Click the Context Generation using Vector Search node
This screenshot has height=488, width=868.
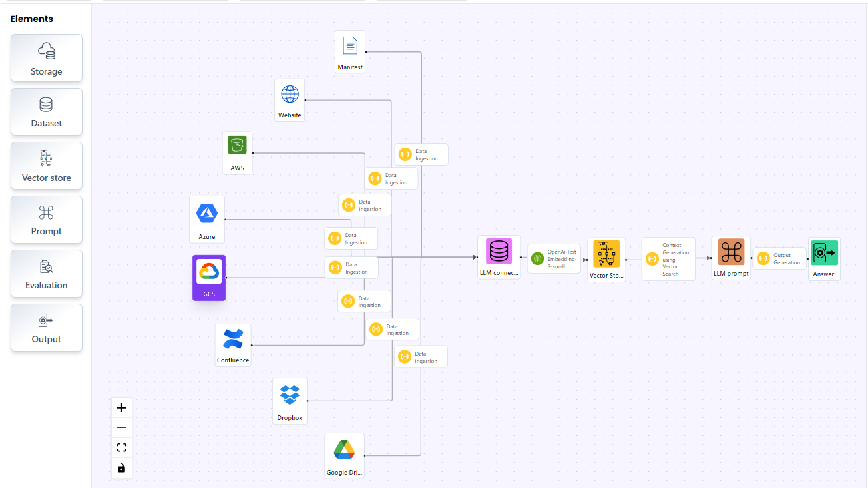click(x=668, y=258)
